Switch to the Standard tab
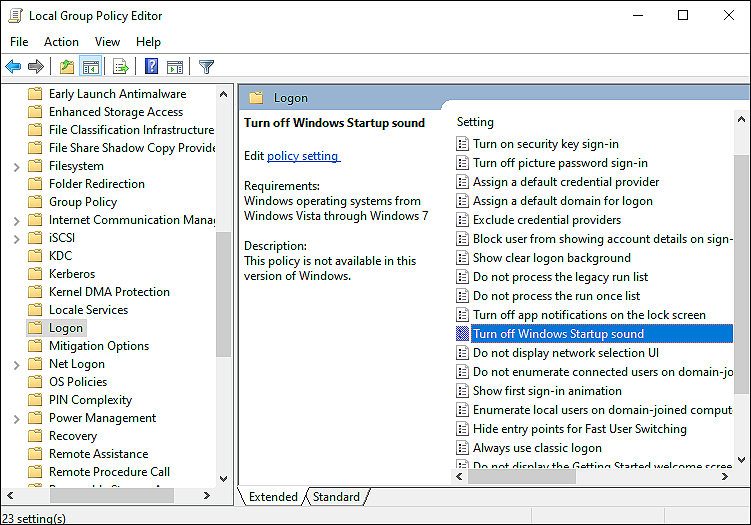The height and width of the screenshot is (525, 751). (336, 497)
